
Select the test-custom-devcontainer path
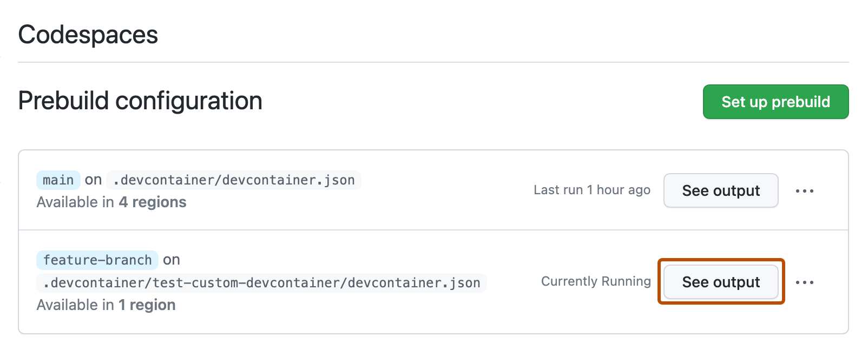[x=261, y=282]
